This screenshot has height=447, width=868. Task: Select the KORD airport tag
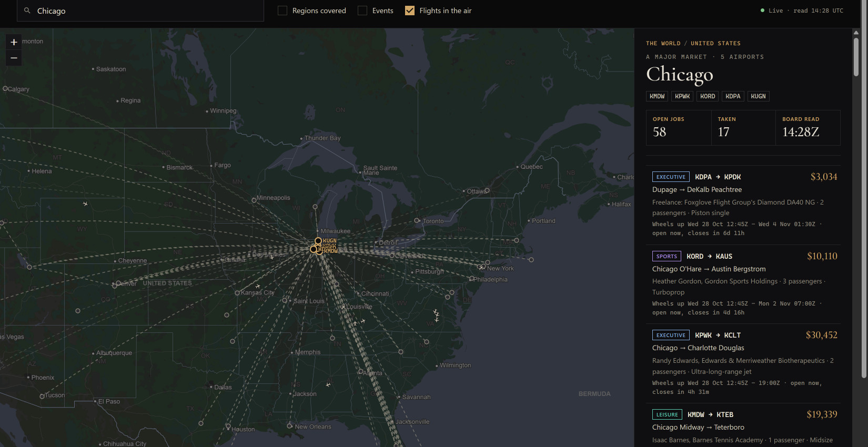coord(708,96)
